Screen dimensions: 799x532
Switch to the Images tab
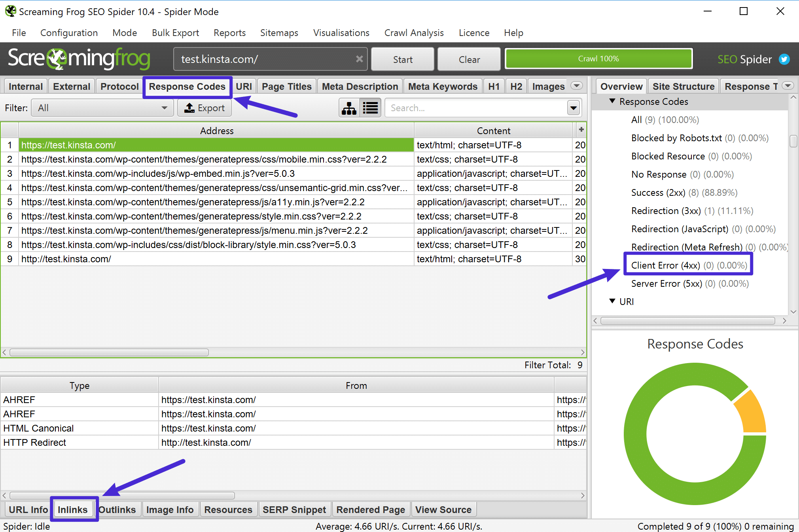pos(547,86)
